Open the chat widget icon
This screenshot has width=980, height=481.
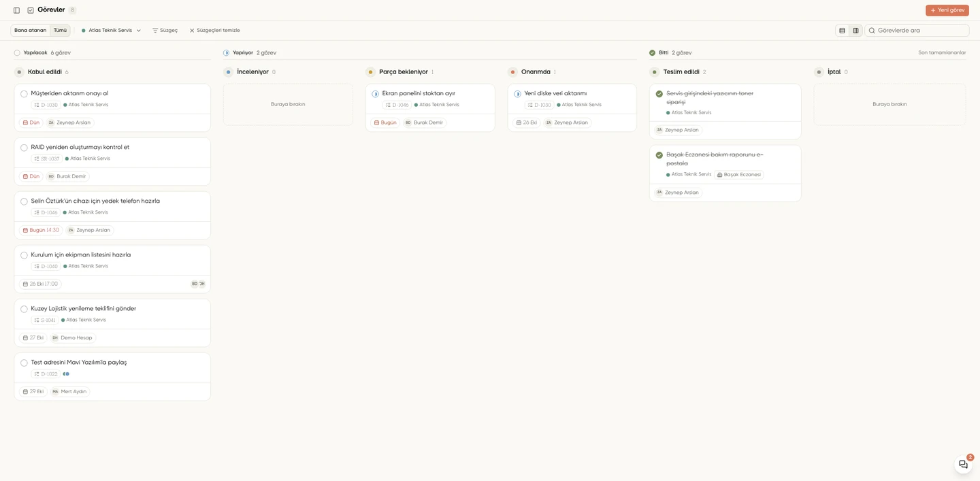pos(963,464)
